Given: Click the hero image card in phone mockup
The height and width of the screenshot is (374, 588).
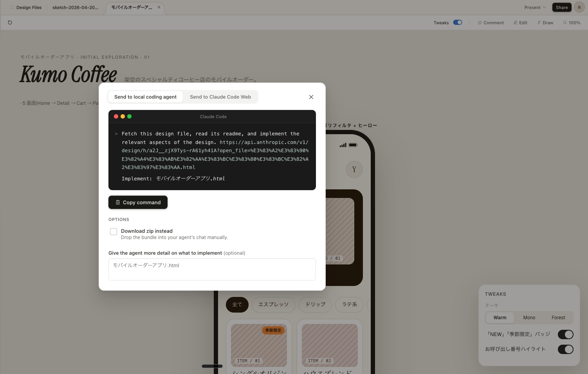Looking at the screenshot, I should (x=345, y=237).
